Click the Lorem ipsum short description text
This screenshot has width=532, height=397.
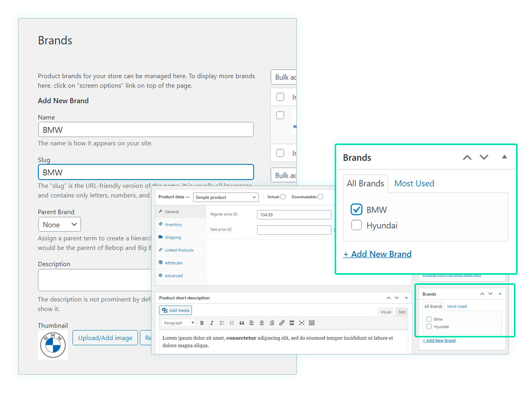coord(278,342)
